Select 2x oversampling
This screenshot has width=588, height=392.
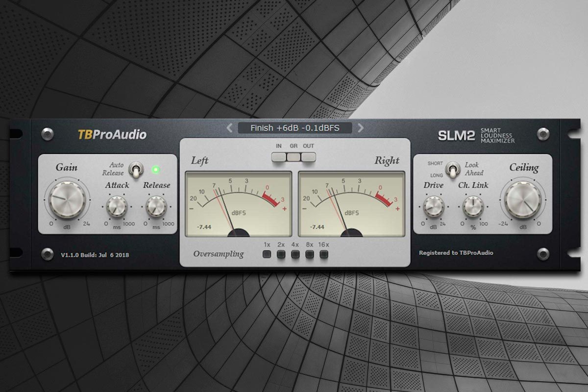[281, 254]
